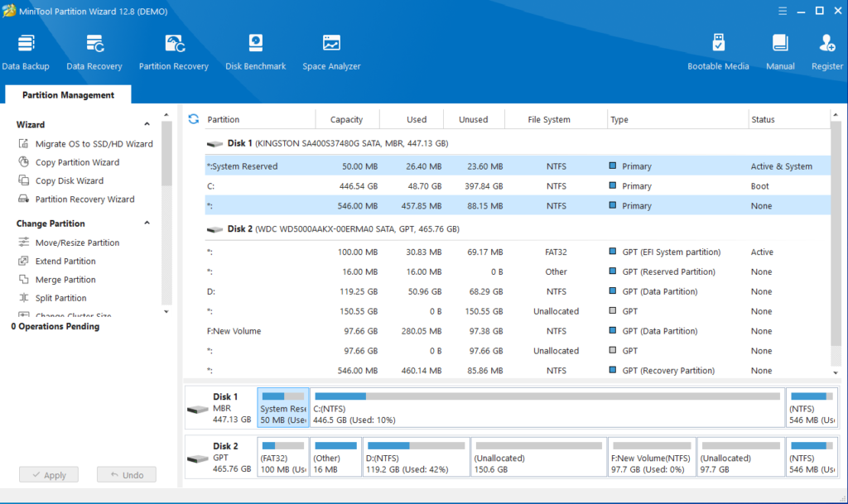Screen dimensions: 848x504
Task: Sort by Used column header
Action: click(412, 119)
